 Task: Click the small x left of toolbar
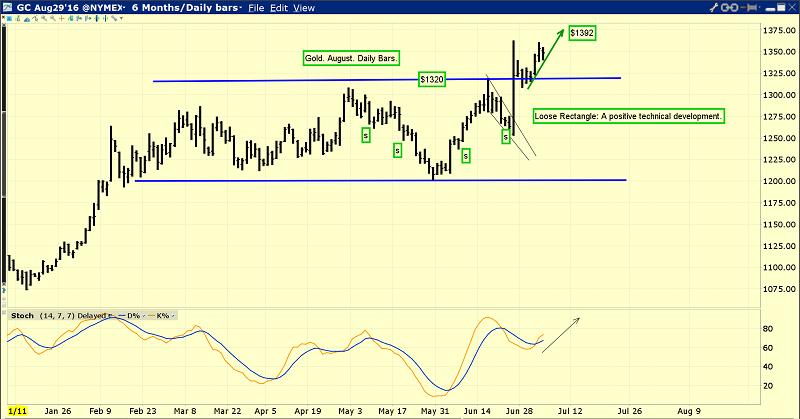[3, 17]
